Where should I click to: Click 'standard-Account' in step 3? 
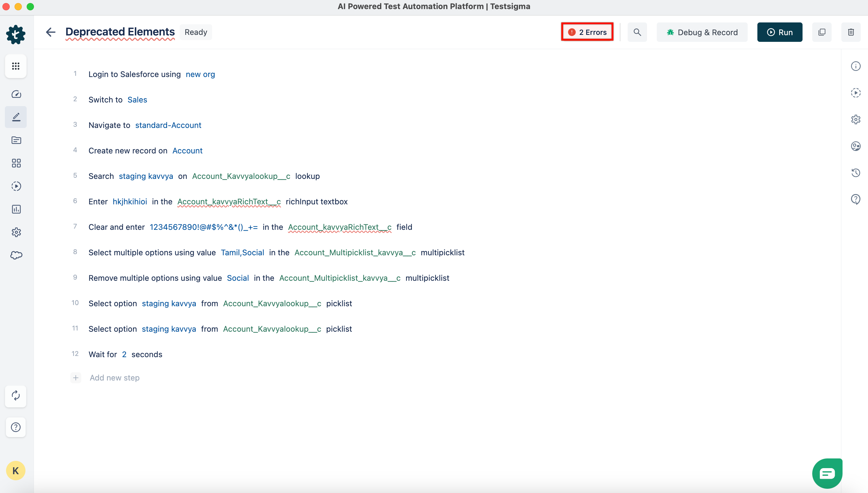(x=168, y=125)
